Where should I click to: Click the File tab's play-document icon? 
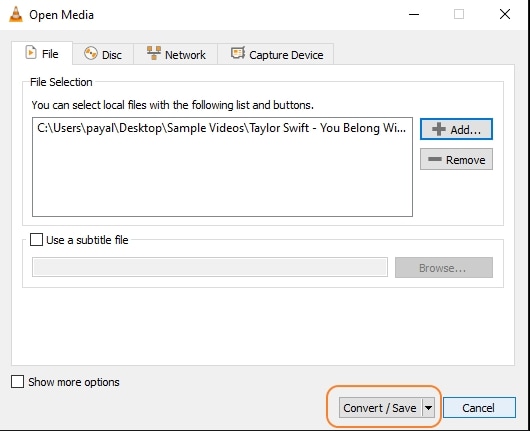pos(31,53)
